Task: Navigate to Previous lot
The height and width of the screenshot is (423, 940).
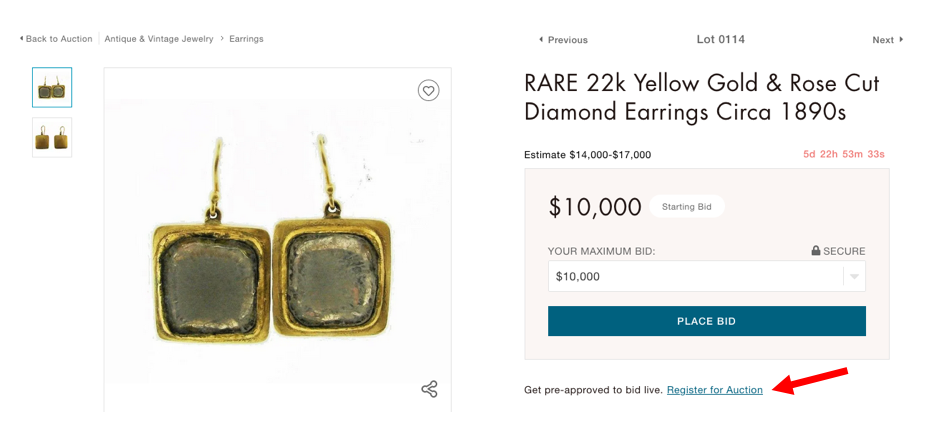Action: [x=567, y=40]
